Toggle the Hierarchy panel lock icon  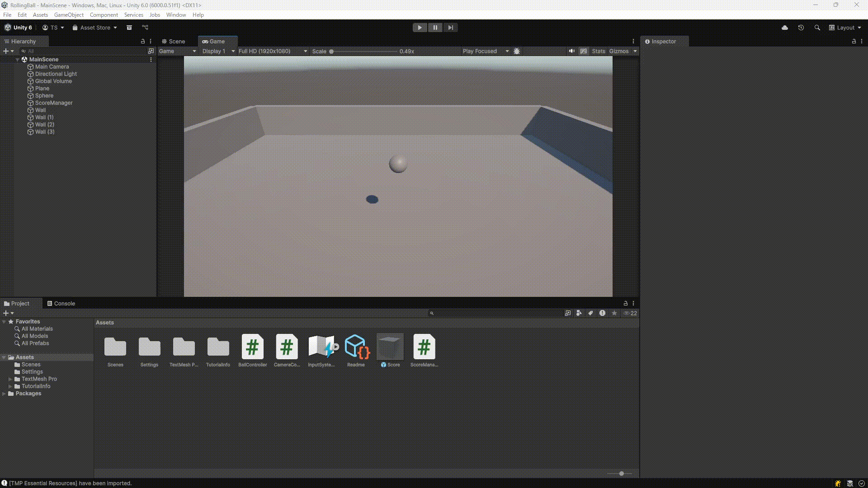coord(143,41)
